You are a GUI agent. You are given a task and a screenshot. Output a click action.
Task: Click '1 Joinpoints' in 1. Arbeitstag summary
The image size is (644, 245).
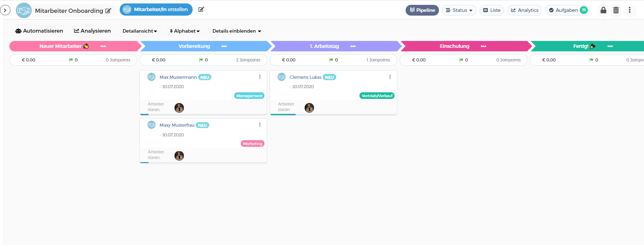tap(378, 60)
